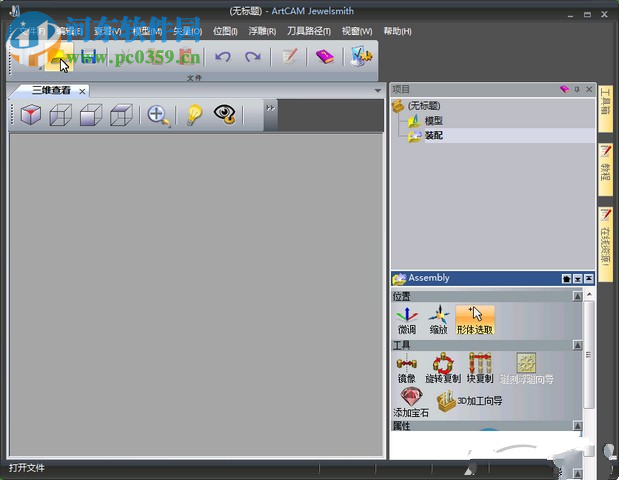
Task: Click the blue floppy disk Save icon
Action: point(89,57)
